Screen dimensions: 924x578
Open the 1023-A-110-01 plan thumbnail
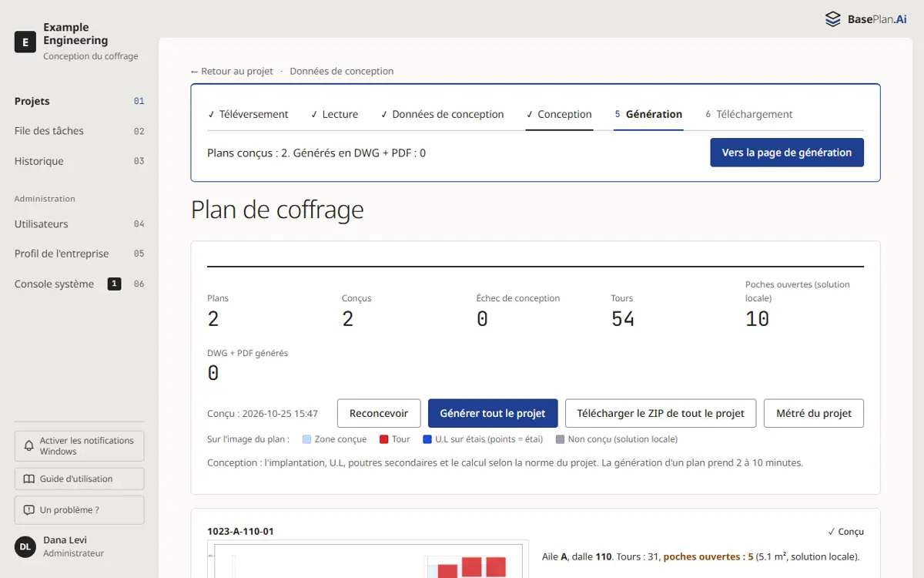coord(368,559)
